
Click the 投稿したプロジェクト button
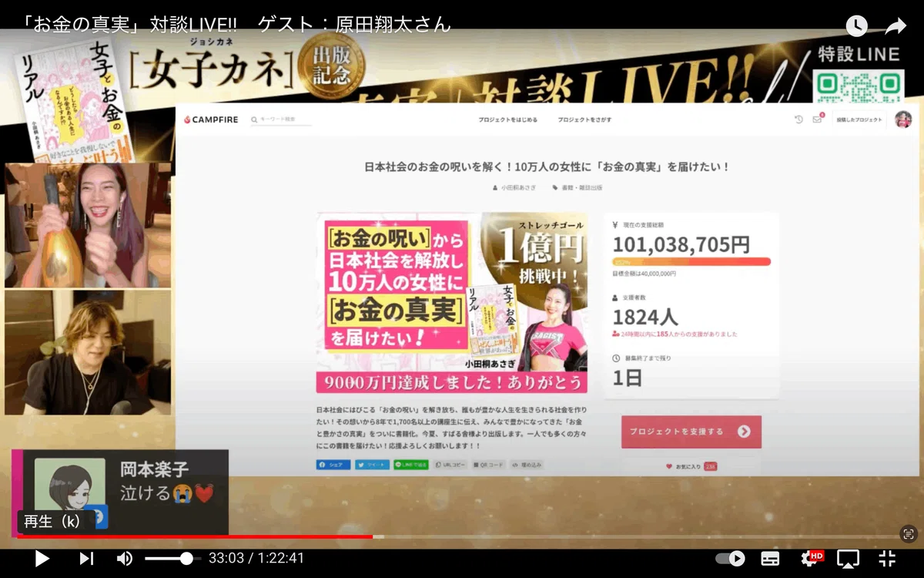click(x=859, y=119)
